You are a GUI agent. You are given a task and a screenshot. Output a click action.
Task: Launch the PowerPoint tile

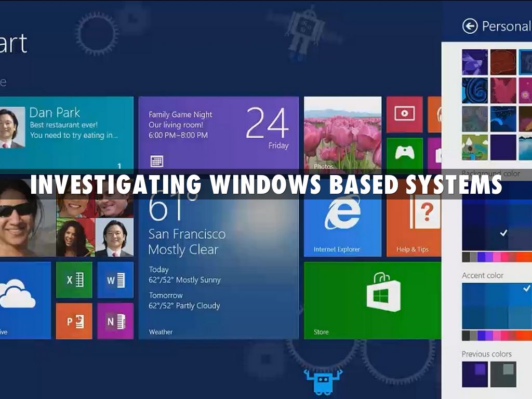click(74, 321)
